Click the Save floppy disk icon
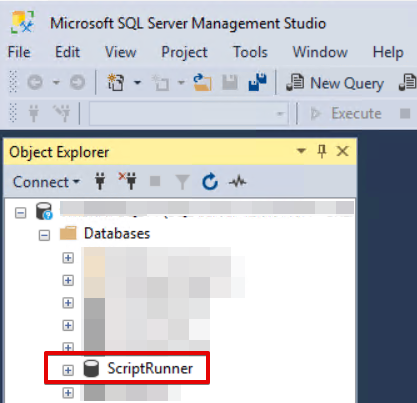Screen dimensions: 417x403 pyautogui.click(x=230, y=82)
